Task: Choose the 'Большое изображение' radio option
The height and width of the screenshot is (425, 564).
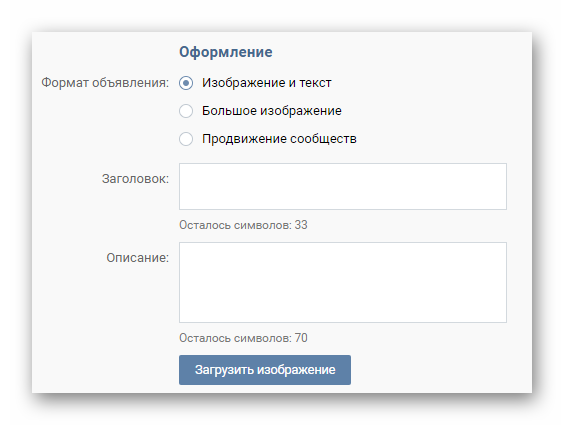Action: coord(186,111)
